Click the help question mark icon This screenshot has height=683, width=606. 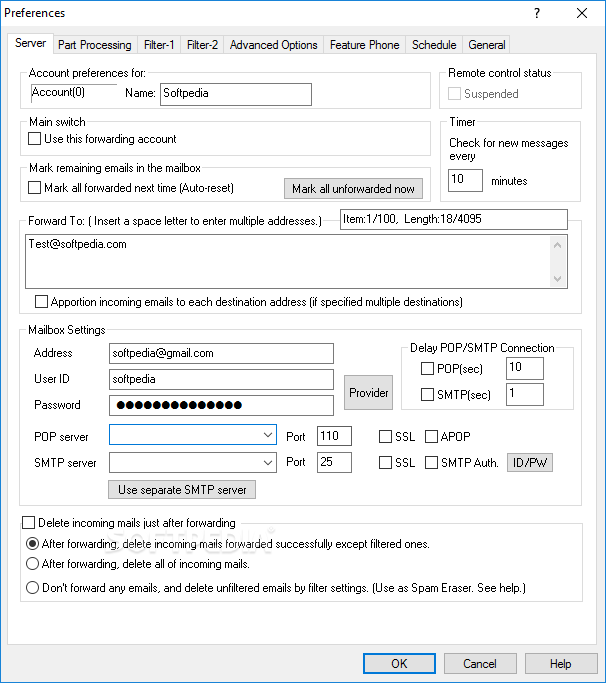coord(537,13)
